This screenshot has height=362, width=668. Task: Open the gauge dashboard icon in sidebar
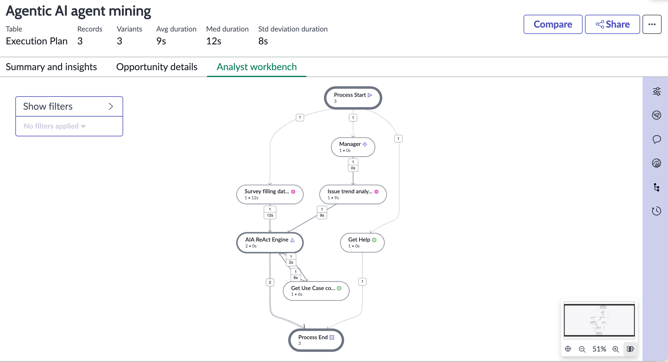[x=656, y=163]
